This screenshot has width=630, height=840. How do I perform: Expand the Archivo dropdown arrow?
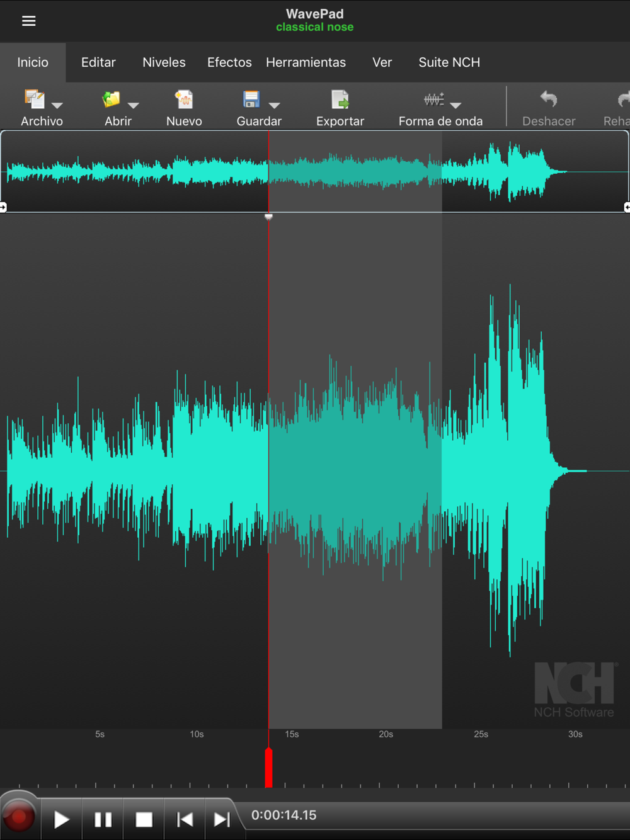(57, 105)
